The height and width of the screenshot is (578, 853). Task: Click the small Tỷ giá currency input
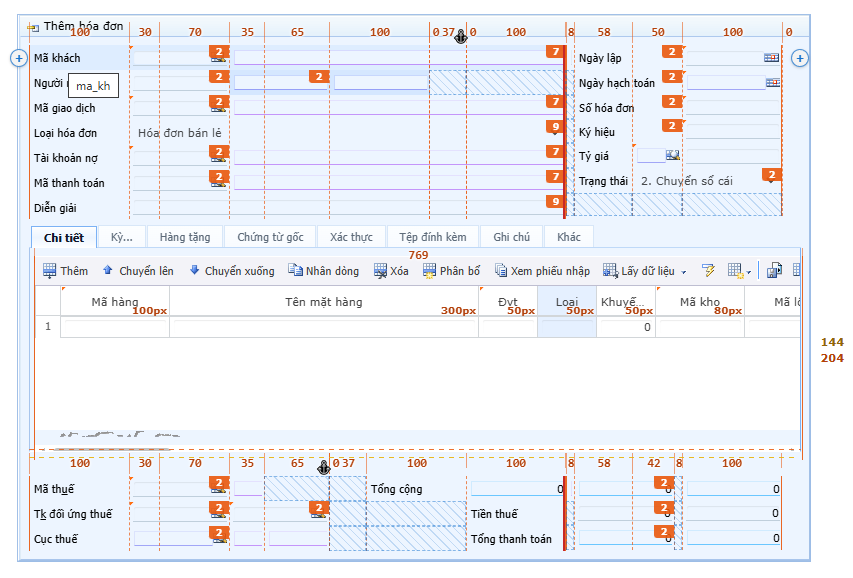point(651,156)
